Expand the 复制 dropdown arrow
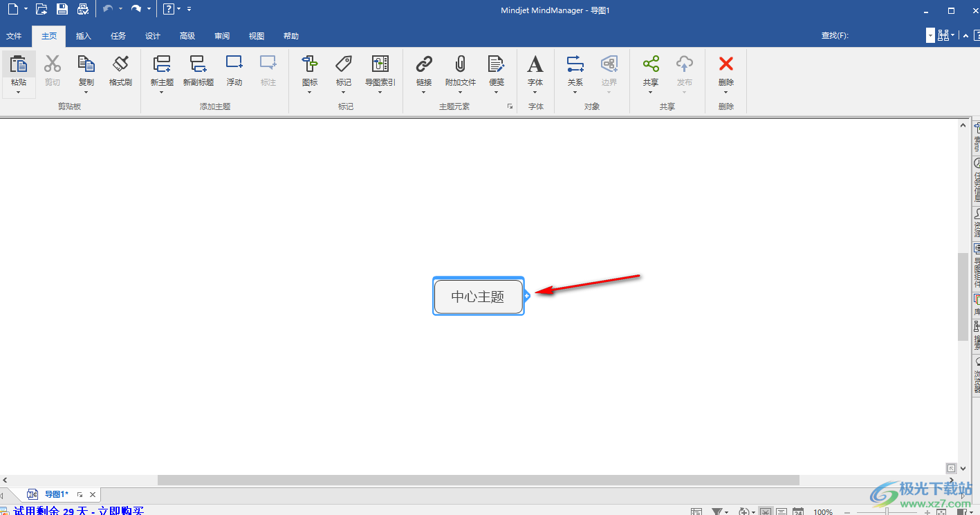This screenshot has height=515, width=980. [86, 92]
